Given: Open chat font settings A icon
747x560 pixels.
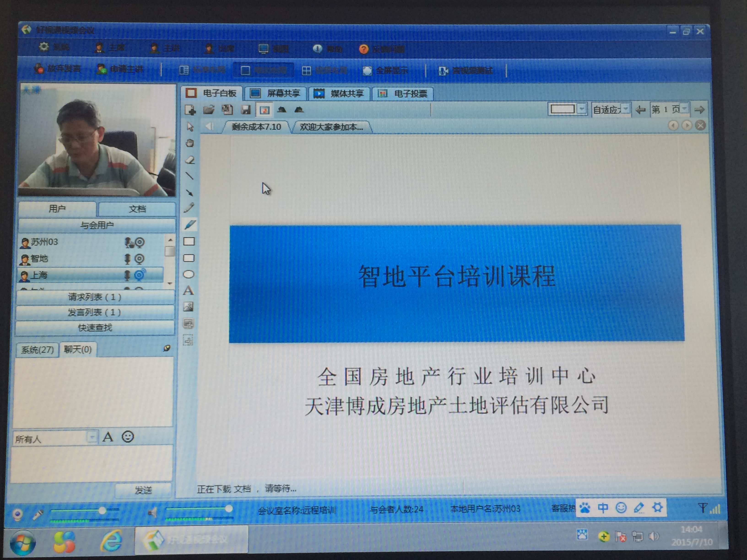Looking at the screenshot, I should click(x=108, y=437).
